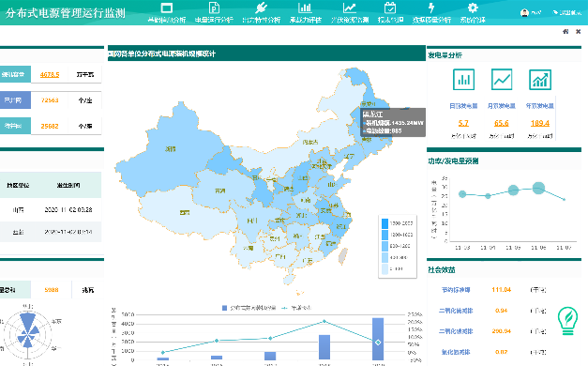Image resolution: width=588 pixels, height=366 pixels.
Task: Select 云南 province on the map
Action: coord(249,248)
